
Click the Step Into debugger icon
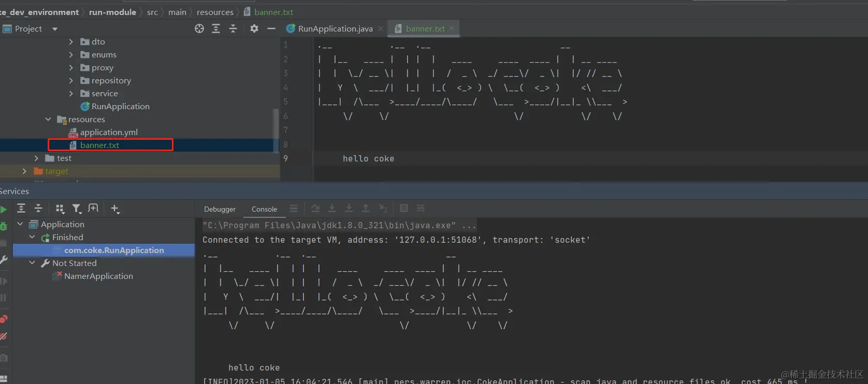(x=332, y=208)
